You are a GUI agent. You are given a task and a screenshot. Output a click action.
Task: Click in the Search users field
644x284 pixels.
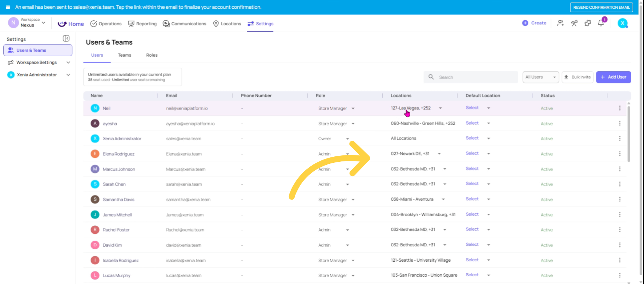tap(471, 77)
